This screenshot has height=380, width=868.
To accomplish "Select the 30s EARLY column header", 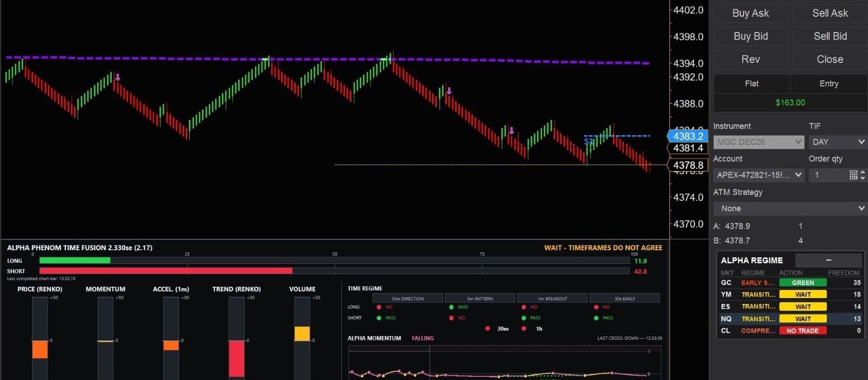I will 625,298.
